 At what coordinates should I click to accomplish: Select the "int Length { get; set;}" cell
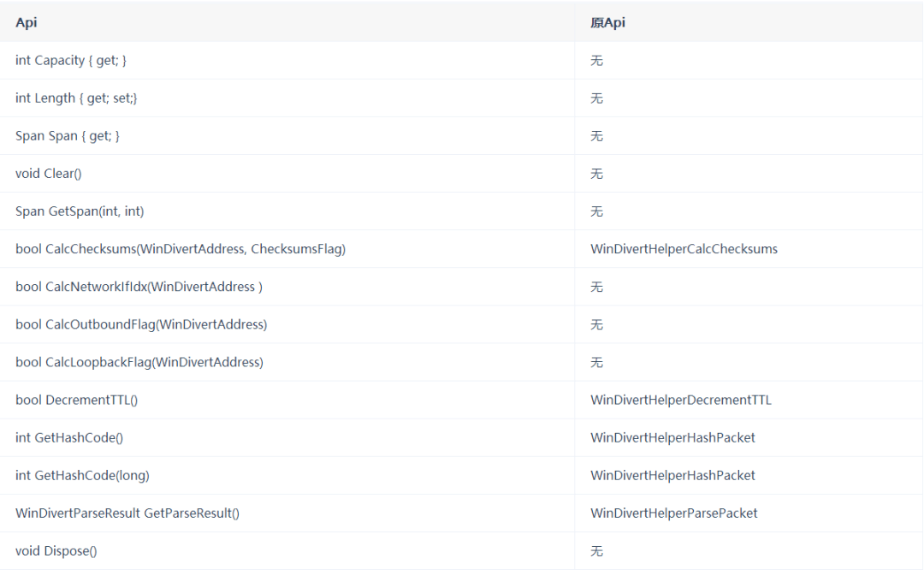[x=76, y=98]
